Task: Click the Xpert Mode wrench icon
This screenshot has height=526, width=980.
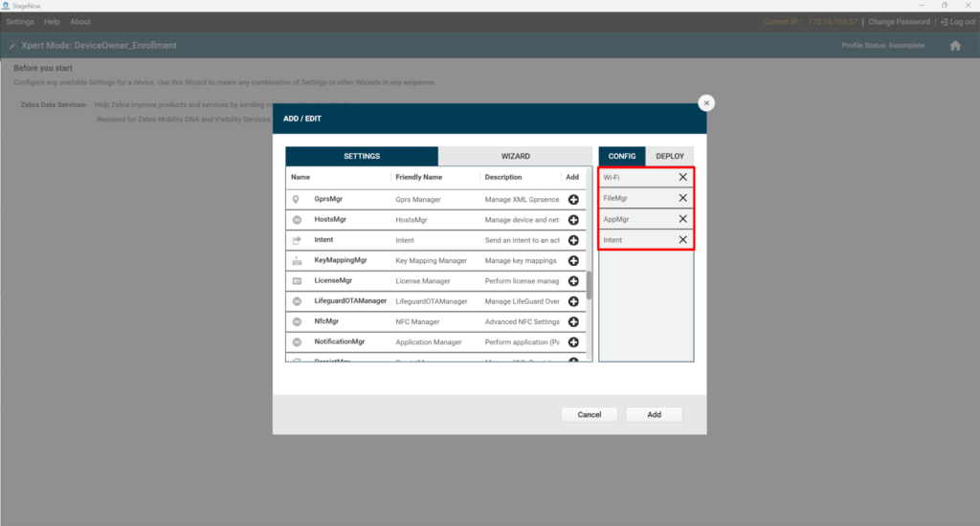Action: tap(12, 46)
